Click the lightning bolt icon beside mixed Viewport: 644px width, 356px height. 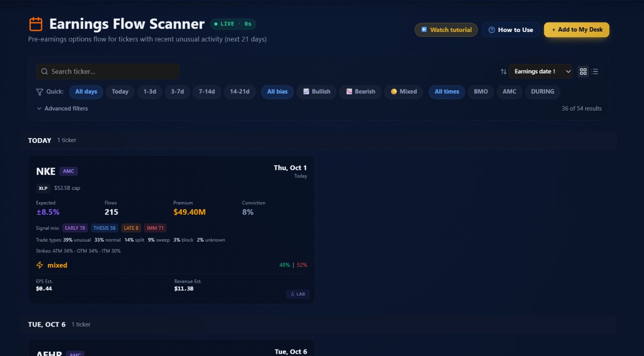pyautogui.click(x=40, y=265)
